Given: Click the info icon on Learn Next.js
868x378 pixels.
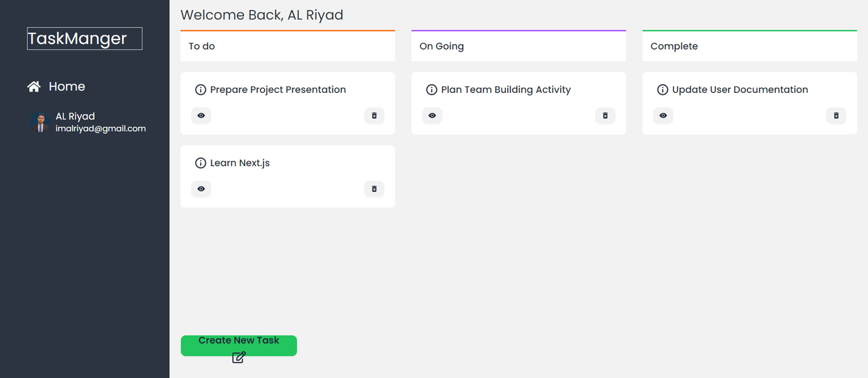Looking at the screenshot, I should pyautogui.click(x=201, y=164).
